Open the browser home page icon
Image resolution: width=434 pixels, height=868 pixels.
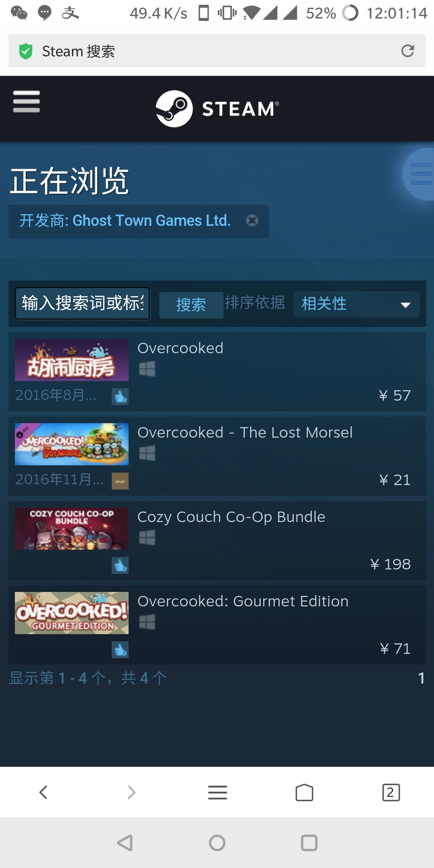[304, 792]
